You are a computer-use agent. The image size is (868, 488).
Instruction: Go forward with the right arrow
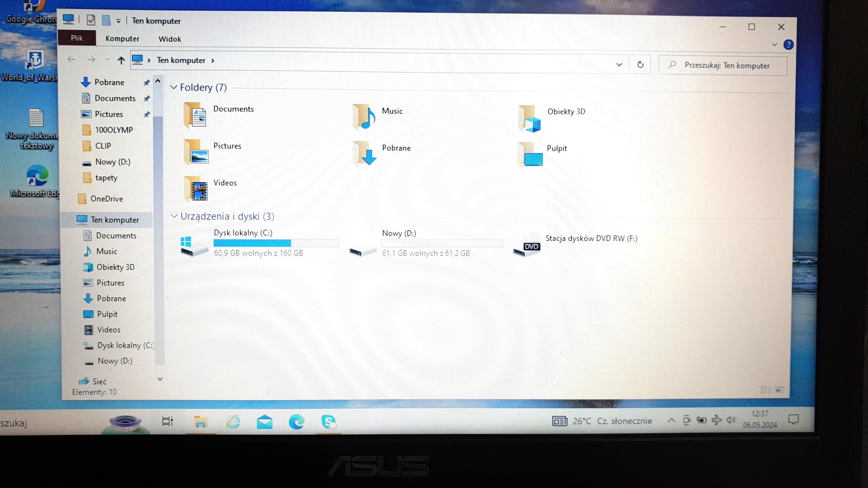pos(91,60)
